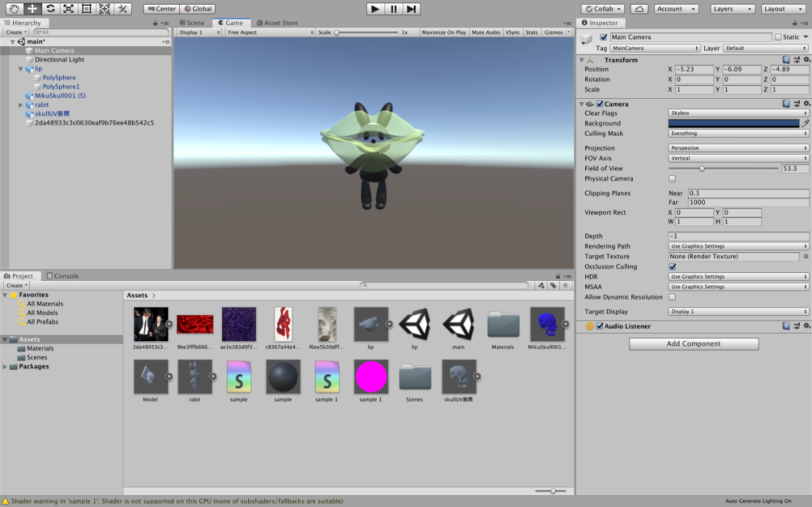Open the Clear Flags dropdown
Screen dimensions: 812x507
(x=739, y=113)
